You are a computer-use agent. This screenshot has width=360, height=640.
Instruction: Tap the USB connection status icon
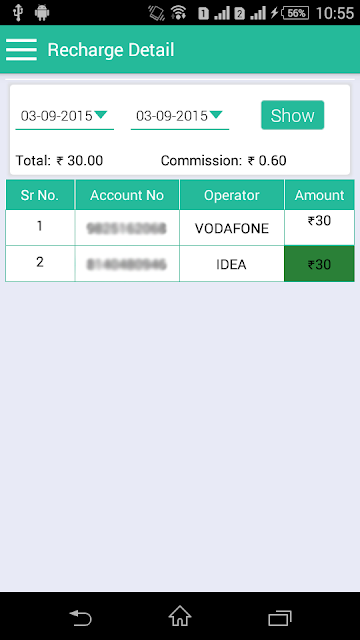(18, 13)
